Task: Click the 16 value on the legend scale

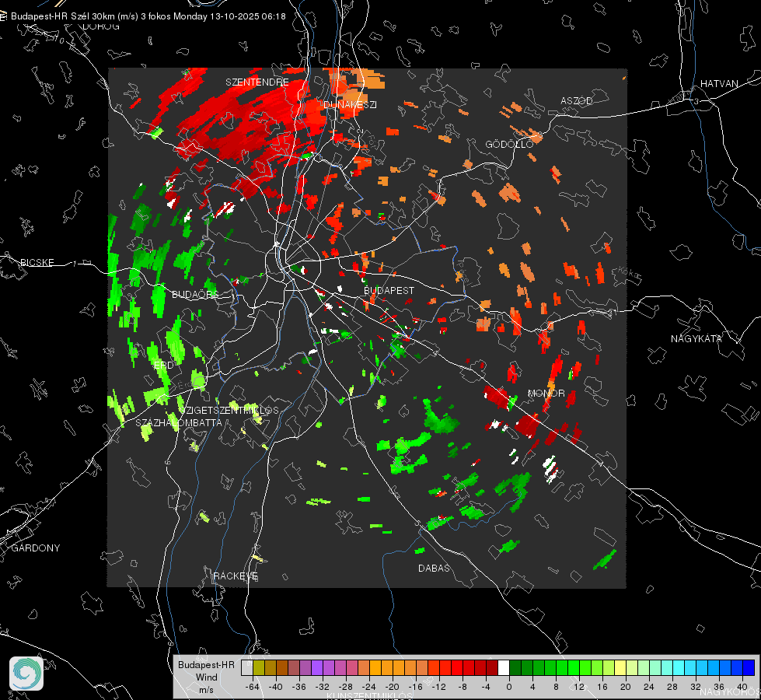Action: point(602,687)
